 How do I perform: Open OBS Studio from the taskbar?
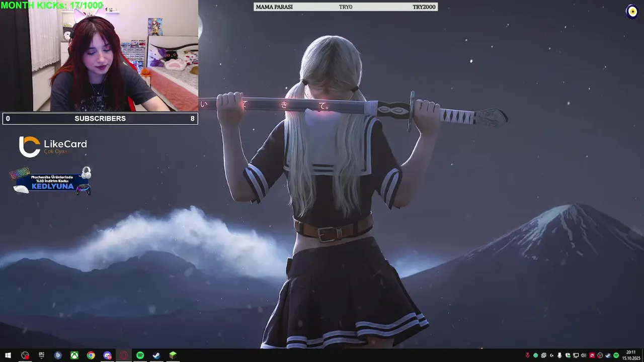click(x=25, y=355)
